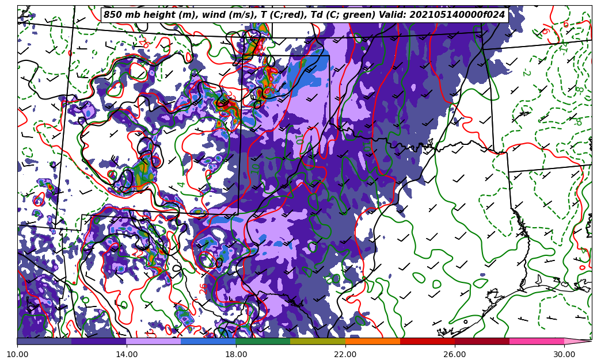
Task: Click the 30.00 colorbar tick label
Action: pyautogui.click(x=564, y=354)
